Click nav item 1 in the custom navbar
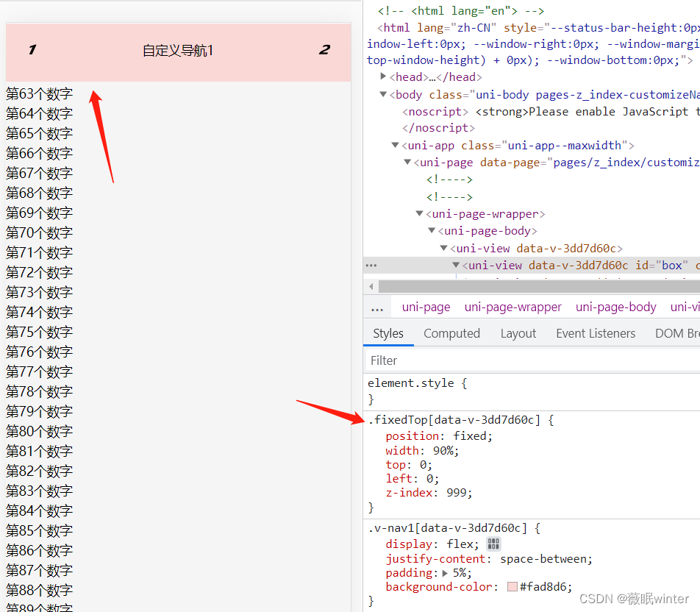 point(32,49)
